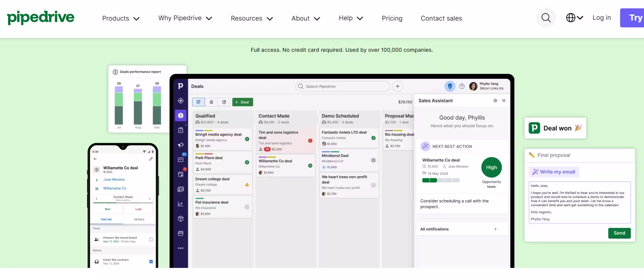This screenshot has width=644, height=274.
Task: Tap the Lost button on the phone
Action: pyautogui.click(x=138, y=209)
